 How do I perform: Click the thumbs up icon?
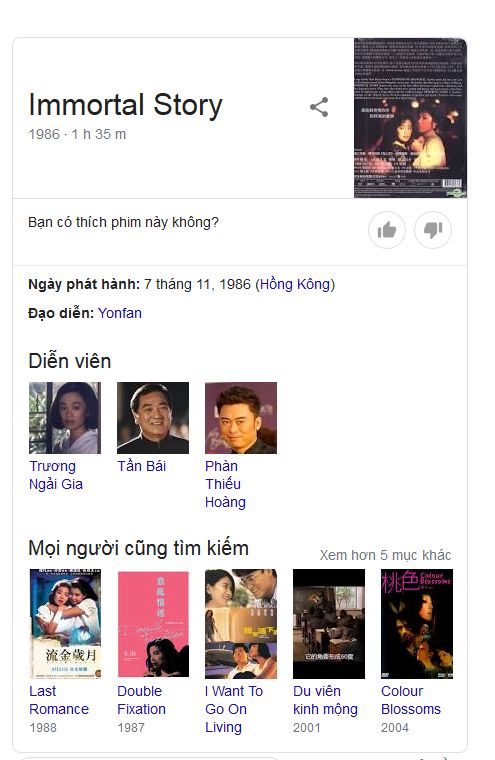(386, 230)
